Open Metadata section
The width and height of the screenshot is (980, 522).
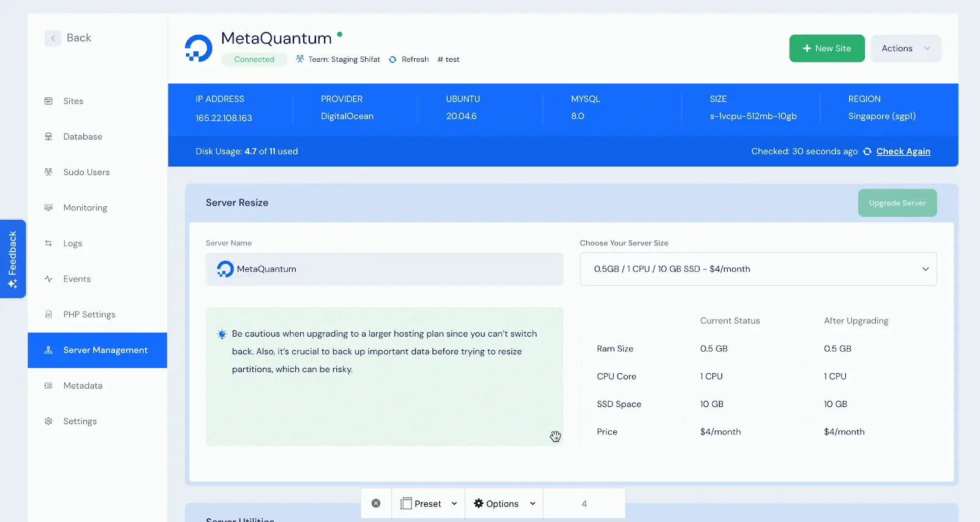(83, 386)
